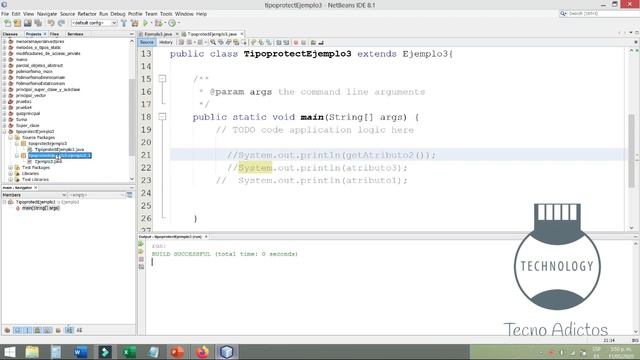The width and height of the screenshot is (640, 360).
Task: Toggle the Show Fields filter in Navigator
Action: pos(18,330)
